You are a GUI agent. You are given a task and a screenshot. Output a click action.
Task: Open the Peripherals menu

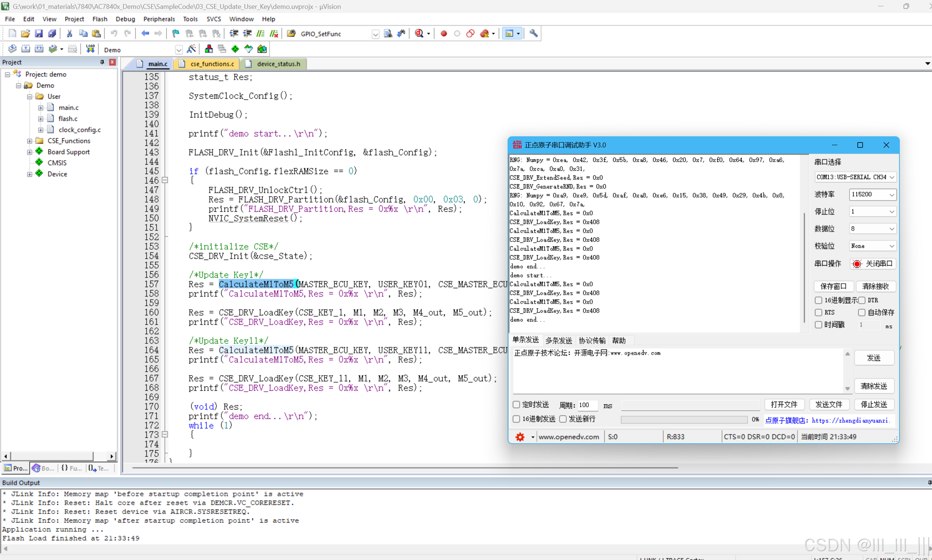159,19
